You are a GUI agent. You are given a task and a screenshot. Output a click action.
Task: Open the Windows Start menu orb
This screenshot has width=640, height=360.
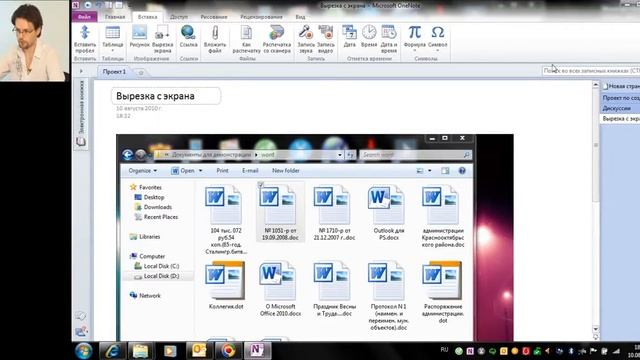(84, 351)
